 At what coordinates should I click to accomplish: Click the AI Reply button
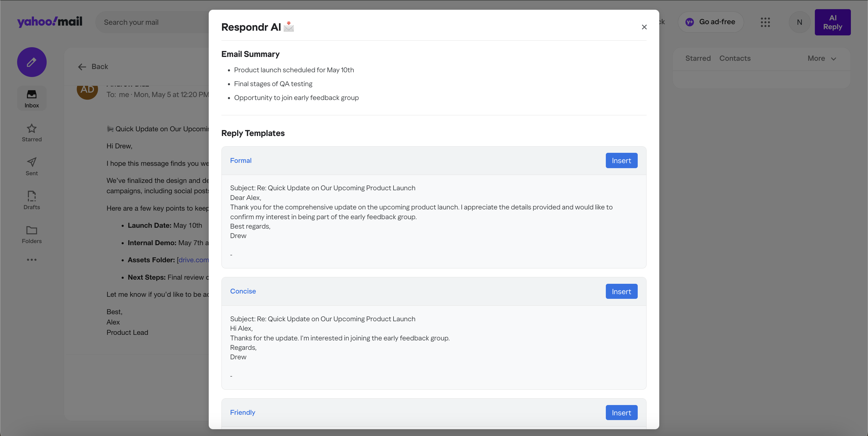[832, 22]
